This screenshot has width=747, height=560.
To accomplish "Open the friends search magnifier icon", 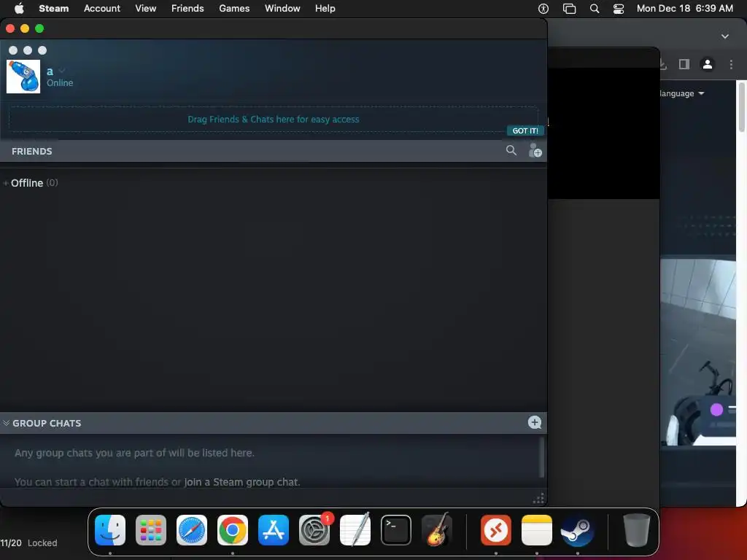I will tap(511, 150).
